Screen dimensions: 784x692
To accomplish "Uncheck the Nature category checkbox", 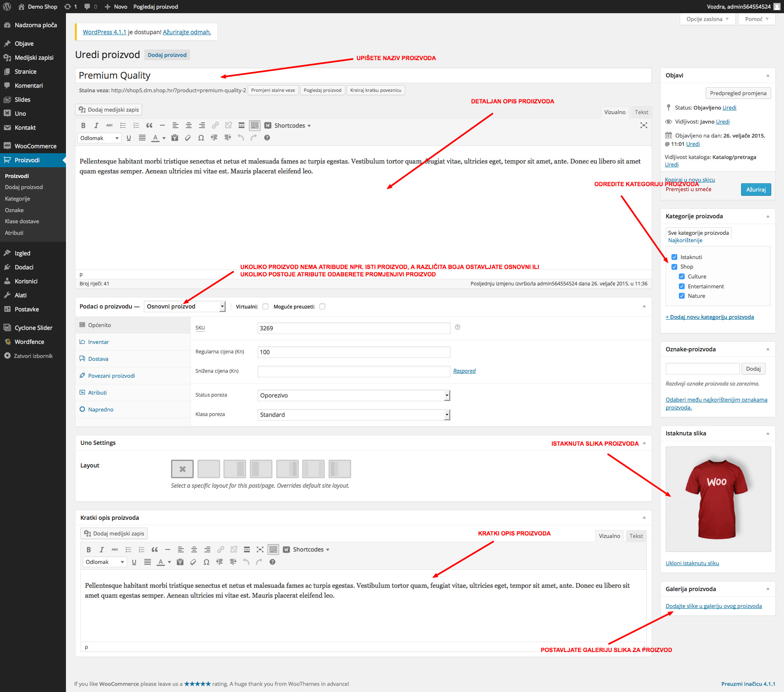I will click(682, 296).
